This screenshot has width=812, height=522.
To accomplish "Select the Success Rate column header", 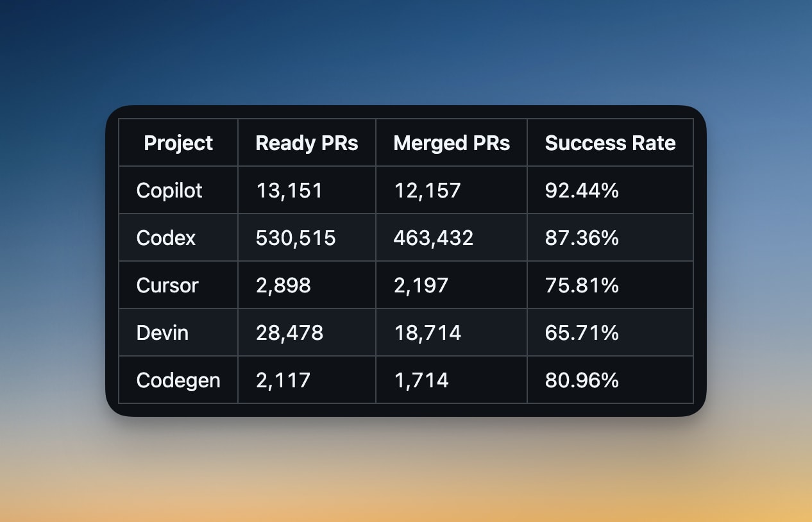I will coord(610,142).
